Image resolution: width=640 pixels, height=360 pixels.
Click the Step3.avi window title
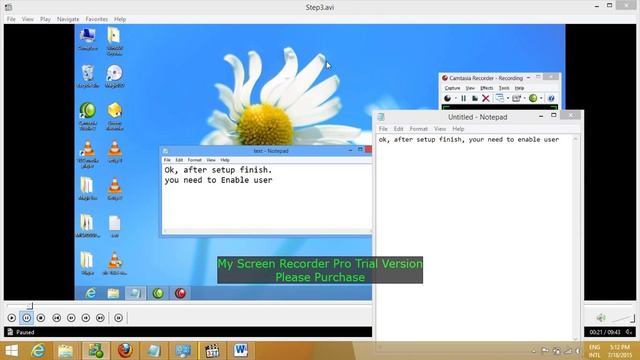pos(320,7)
